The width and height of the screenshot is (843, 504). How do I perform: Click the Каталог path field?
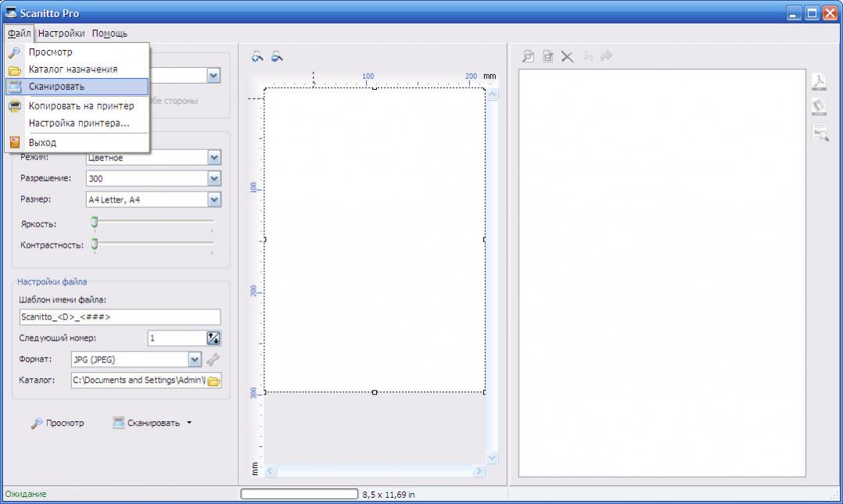pyautogui.click(x=139, y=381)
